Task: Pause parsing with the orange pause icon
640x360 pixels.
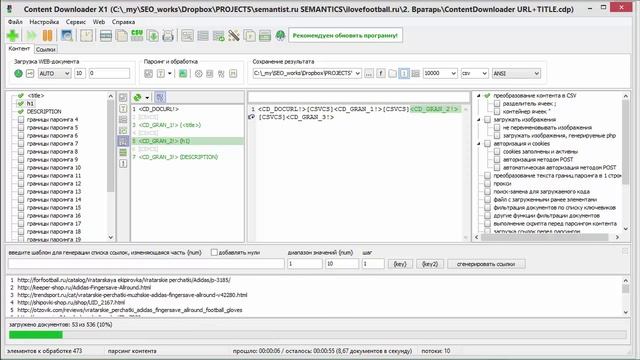Action: click(47, 36)
